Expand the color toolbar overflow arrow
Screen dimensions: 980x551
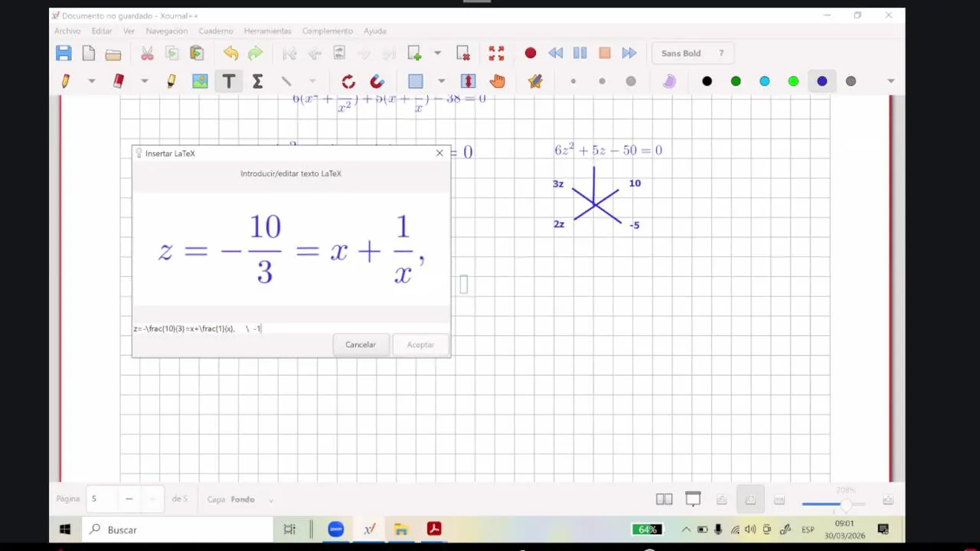point(890,81)
